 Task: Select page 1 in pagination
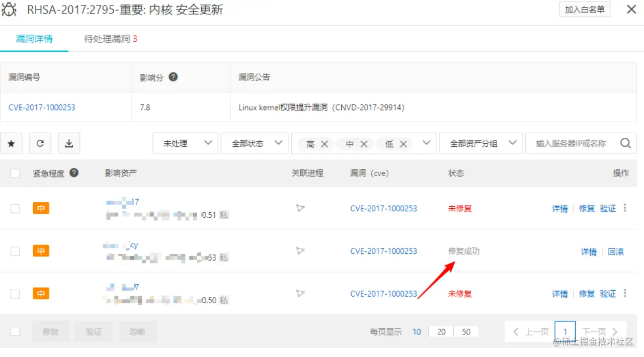565,332
